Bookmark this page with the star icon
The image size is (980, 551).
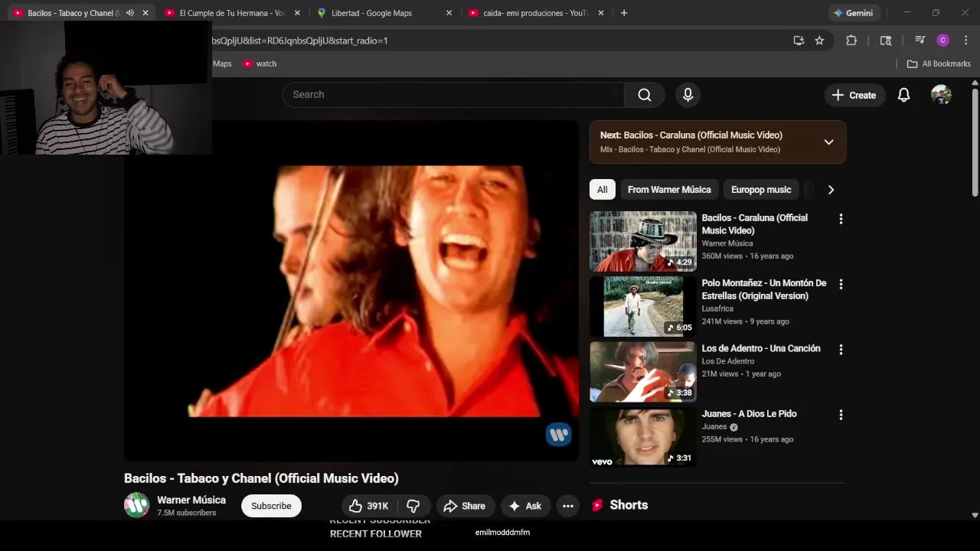(x=819, y=41)
